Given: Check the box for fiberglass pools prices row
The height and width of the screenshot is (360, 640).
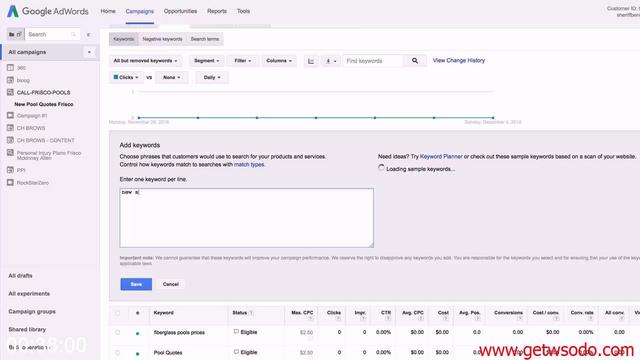Looking at the screenshot, I should (118, 333).
